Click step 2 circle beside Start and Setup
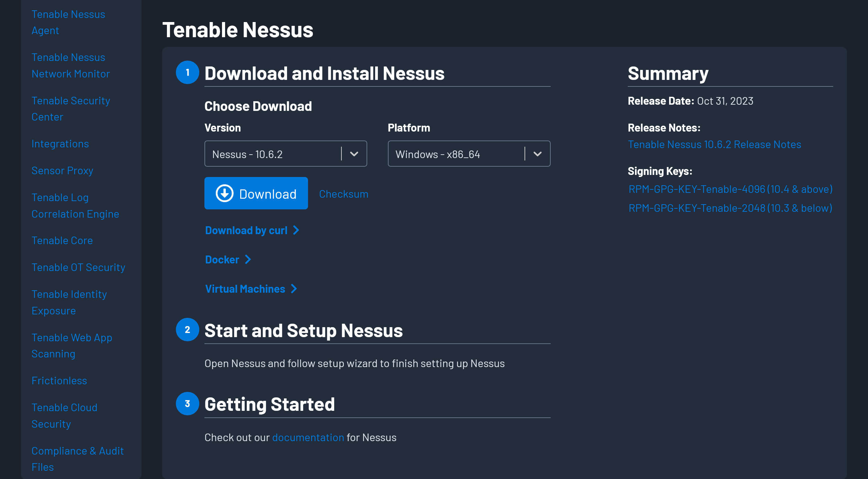Screen dimensions: 868x479 coord(187,330)
